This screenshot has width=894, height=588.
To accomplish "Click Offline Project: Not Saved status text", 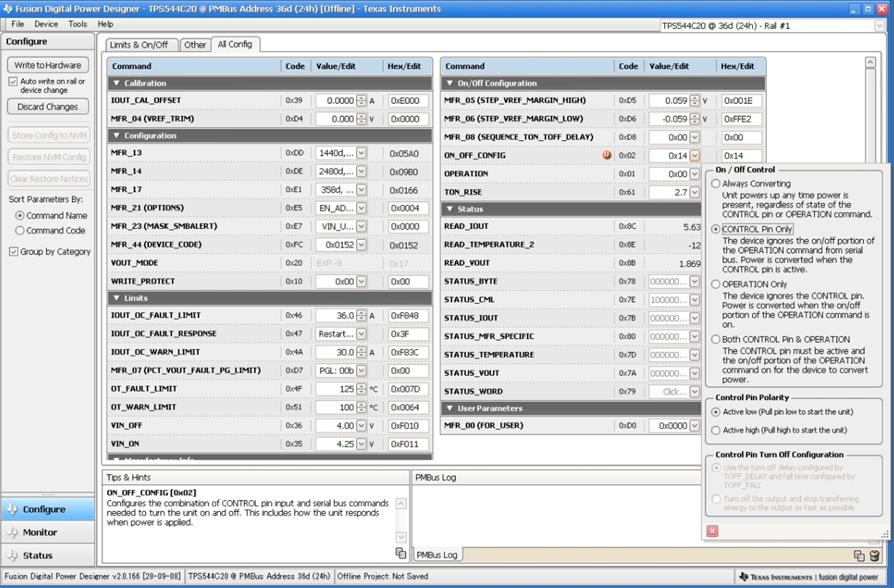I will pyautogui.click(x=382, y=576).
